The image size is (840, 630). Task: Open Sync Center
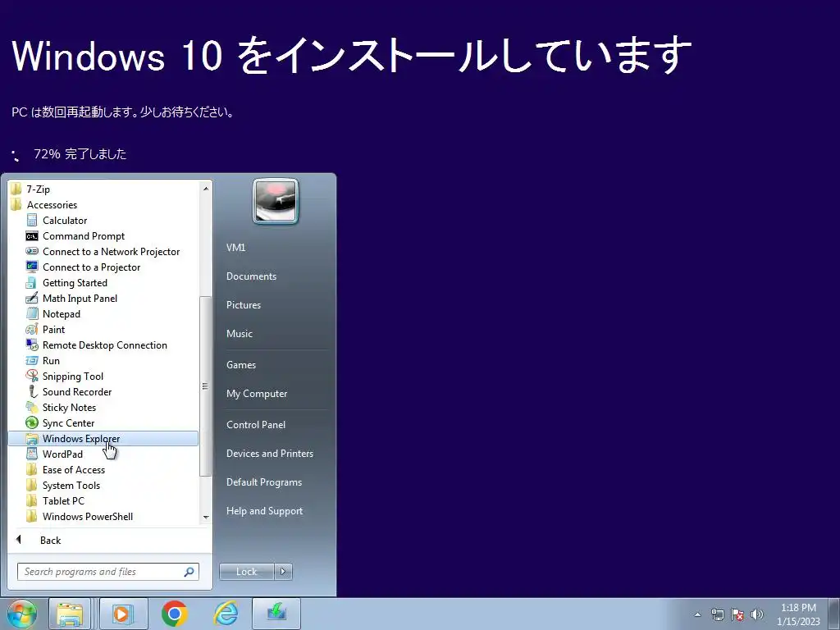68,422
